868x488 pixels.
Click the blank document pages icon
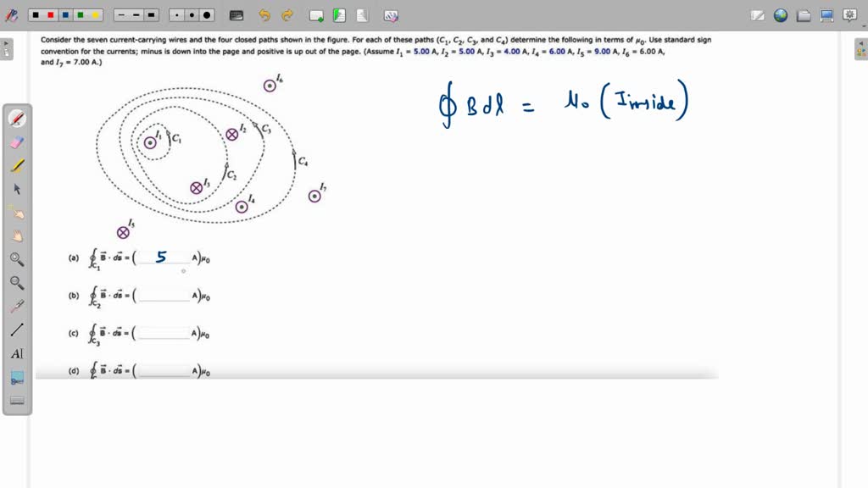tap(362, 15)
